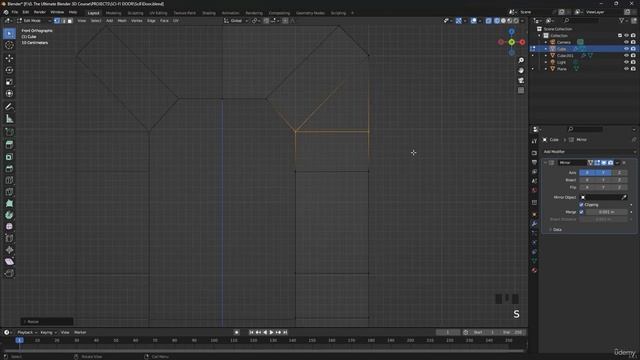Activate the Shear tool
The image size is (640, 360).
point(9,262)
